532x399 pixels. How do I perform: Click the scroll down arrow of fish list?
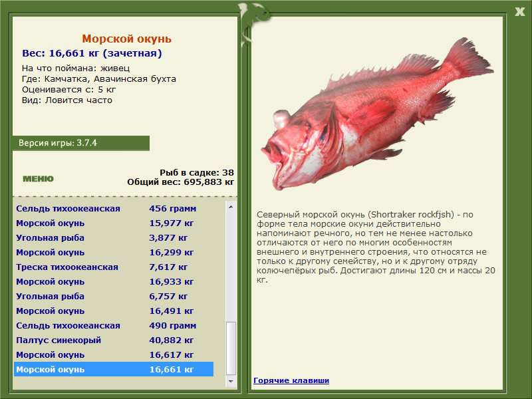coord(231,381)
